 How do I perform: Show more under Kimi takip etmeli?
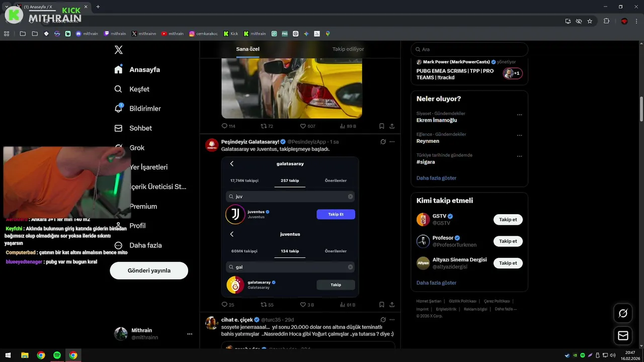pos(436,283)
